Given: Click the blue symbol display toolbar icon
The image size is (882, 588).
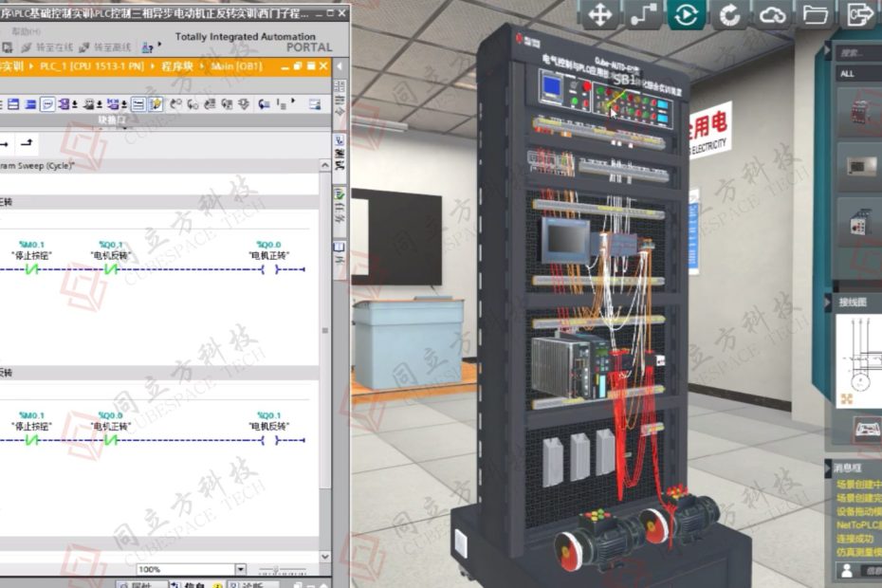Looking at the screenshot, I should [113, 104].
